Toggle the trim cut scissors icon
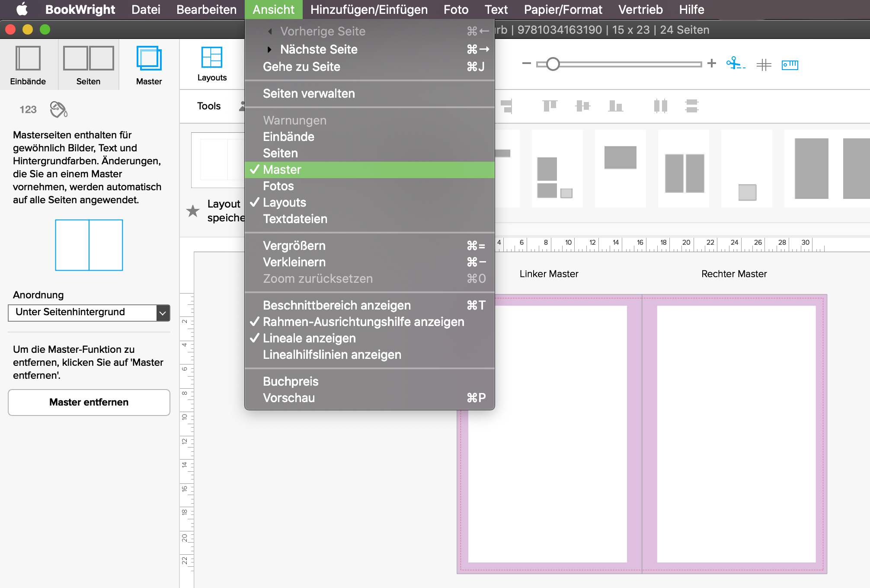This screenshot has width=870, height=588. coord(736,64)
